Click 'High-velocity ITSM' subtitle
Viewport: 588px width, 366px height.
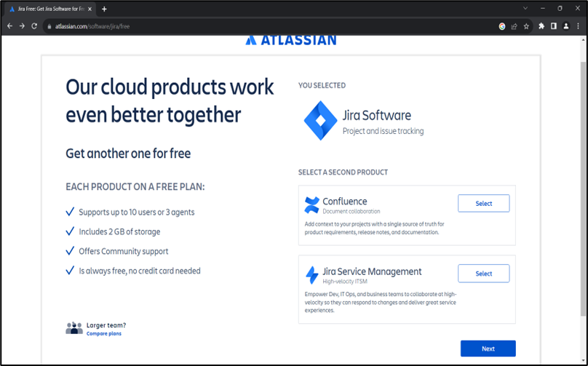(x=345, y=282)
